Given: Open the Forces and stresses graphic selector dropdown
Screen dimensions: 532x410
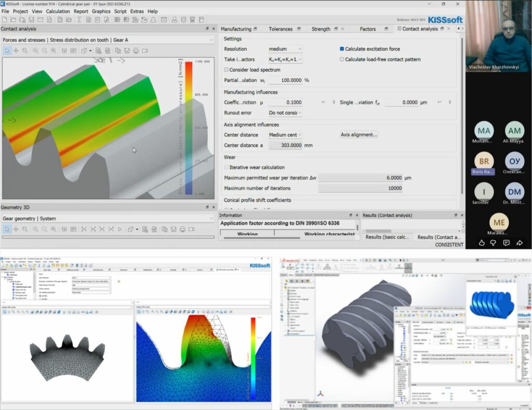Looking at the screenshot, I should pos(107,39).
